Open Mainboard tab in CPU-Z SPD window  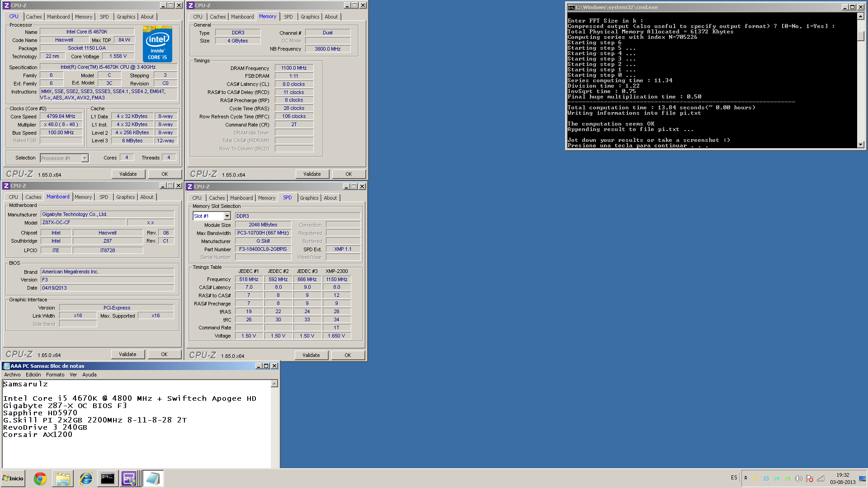point(241,198)
